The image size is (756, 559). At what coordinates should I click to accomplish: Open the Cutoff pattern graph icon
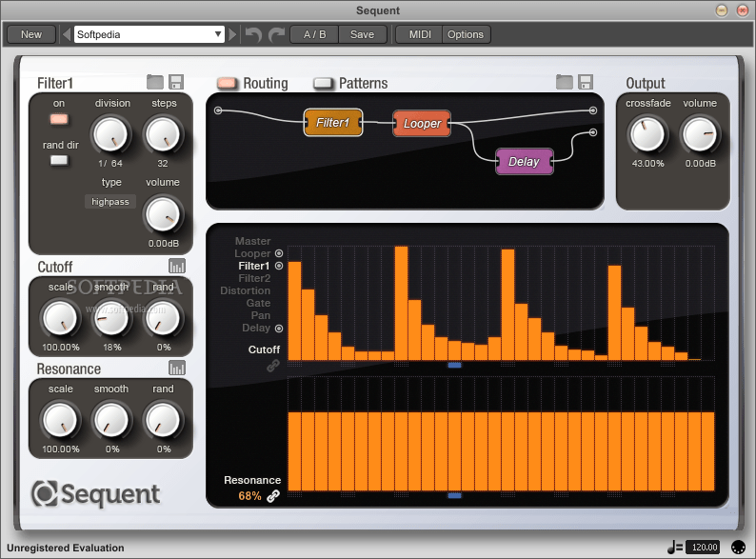(x=177, y=266)
